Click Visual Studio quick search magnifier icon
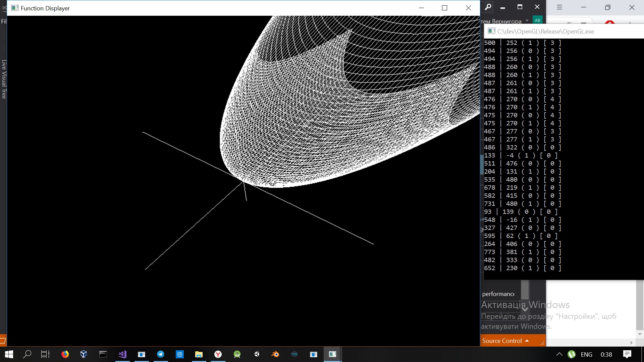The height and width of the screenshot is (362, 644). click(x=488, y=7)
